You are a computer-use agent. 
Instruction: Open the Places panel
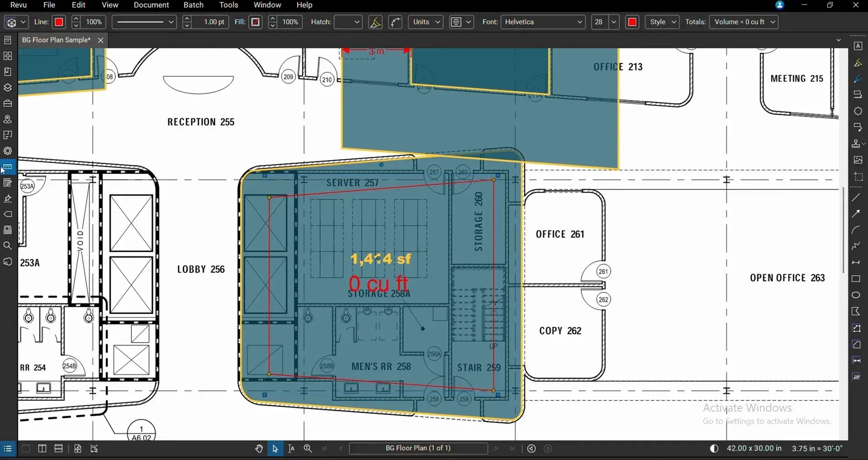pos(8,119)
